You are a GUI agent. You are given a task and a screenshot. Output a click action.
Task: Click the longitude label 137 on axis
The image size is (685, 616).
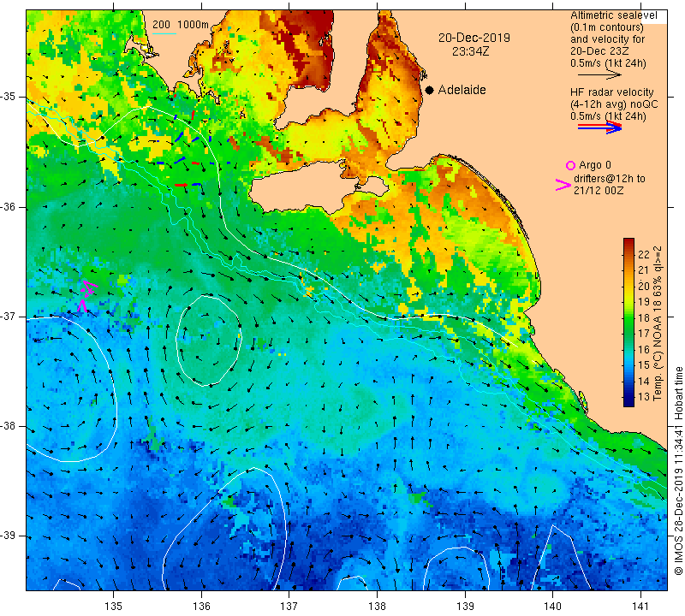[x=289, y=607]
